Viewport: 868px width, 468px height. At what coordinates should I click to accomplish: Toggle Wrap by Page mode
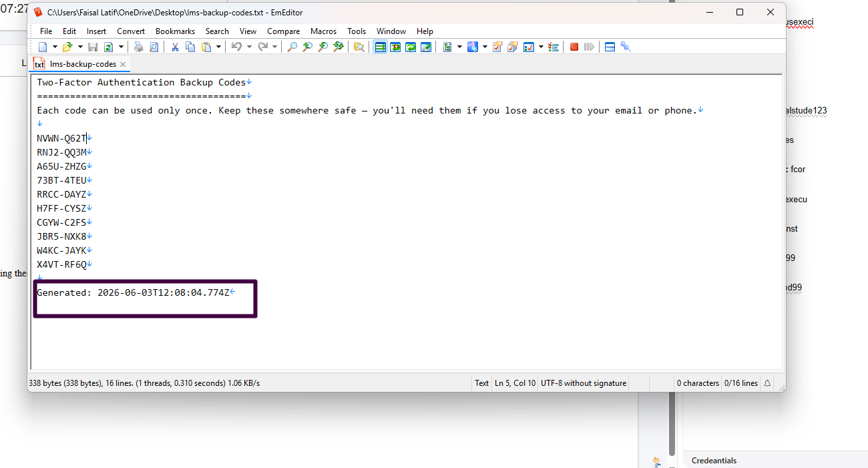[x=426, y=47]
